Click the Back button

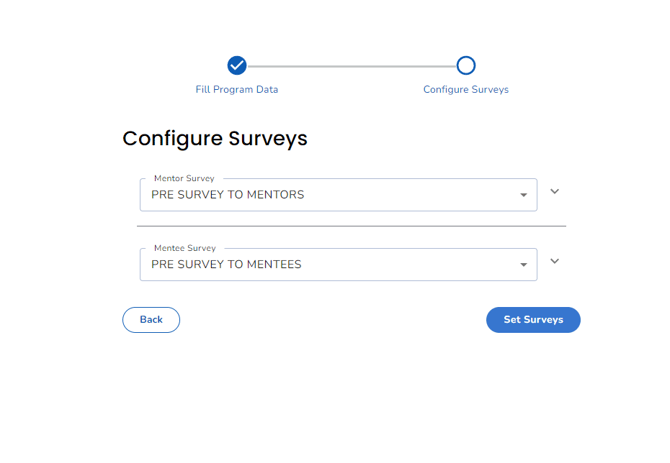151,320
